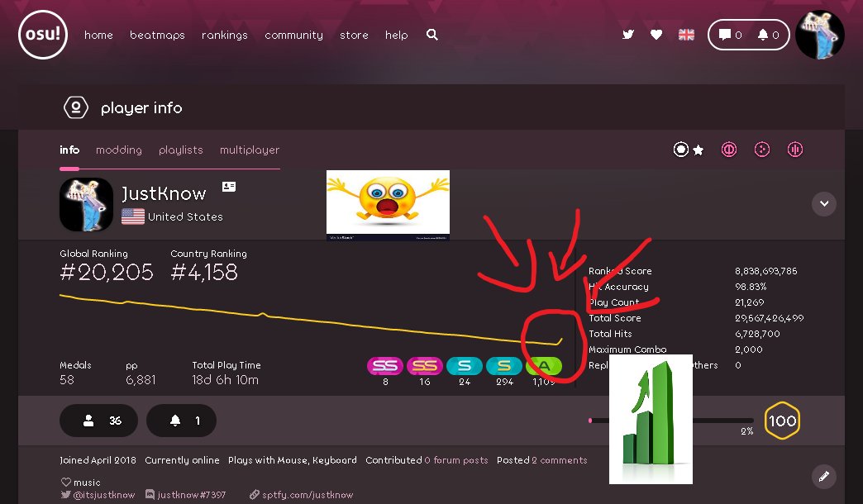This screenshot has width=863, height=504.
Task: Click the play count value 21,269
Action: coord(750,302)
